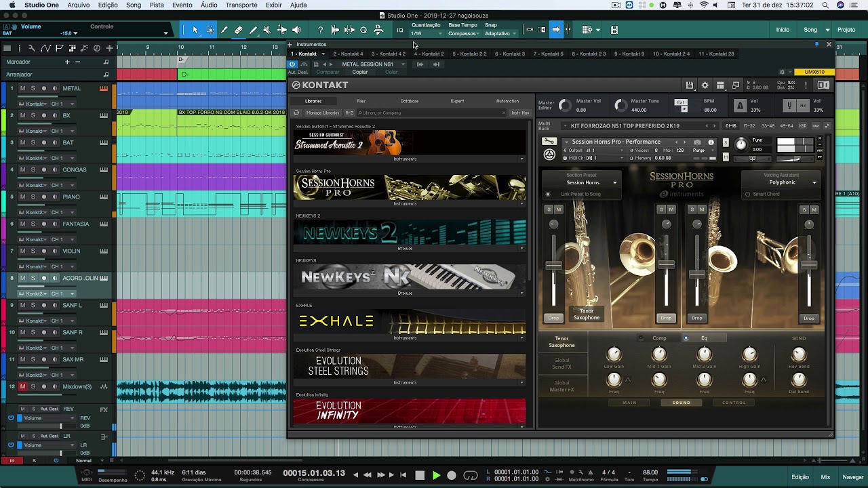
Task: Click the Drop button under Tenor Saxophone
Action: click(x=553, y=318)
